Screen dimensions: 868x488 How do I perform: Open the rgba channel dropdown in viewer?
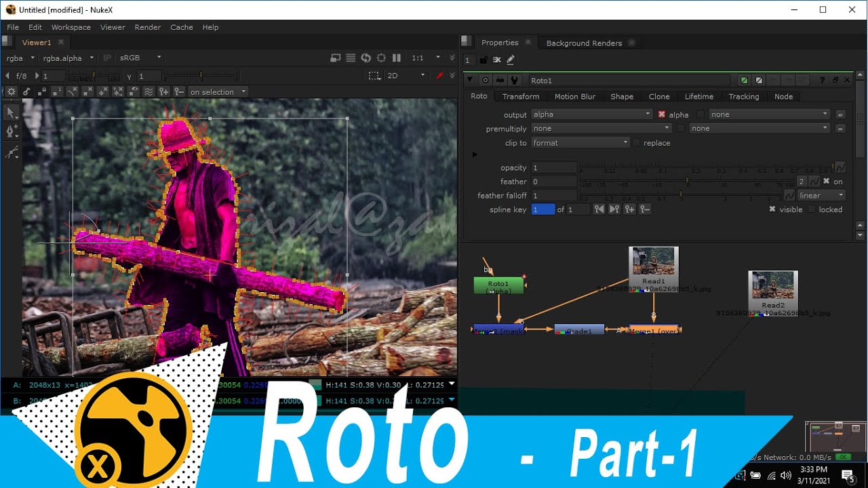coord(20,58)
